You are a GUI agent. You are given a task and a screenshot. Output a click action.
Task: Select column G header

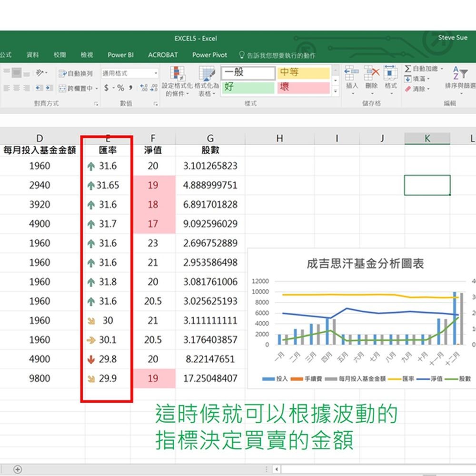pos(210,139)
